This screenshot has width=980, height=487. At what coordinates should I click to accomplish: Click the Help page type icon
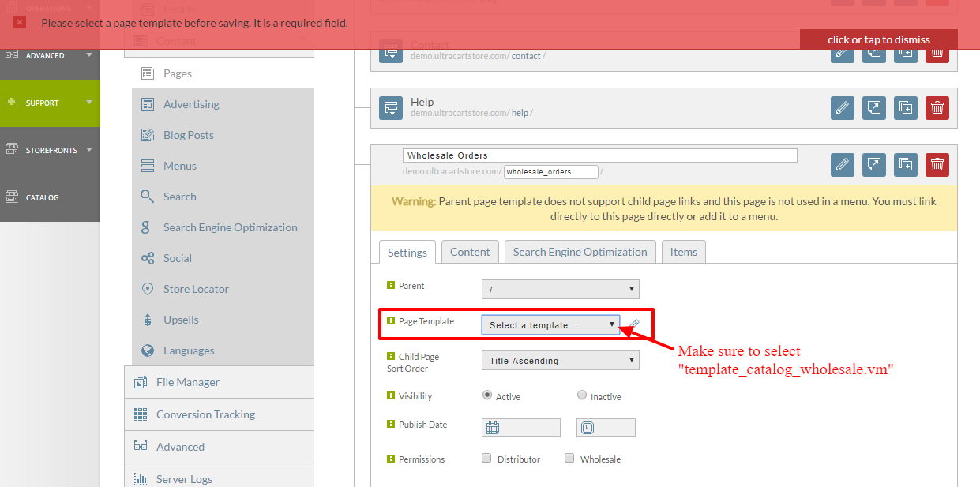pos(391,108)
